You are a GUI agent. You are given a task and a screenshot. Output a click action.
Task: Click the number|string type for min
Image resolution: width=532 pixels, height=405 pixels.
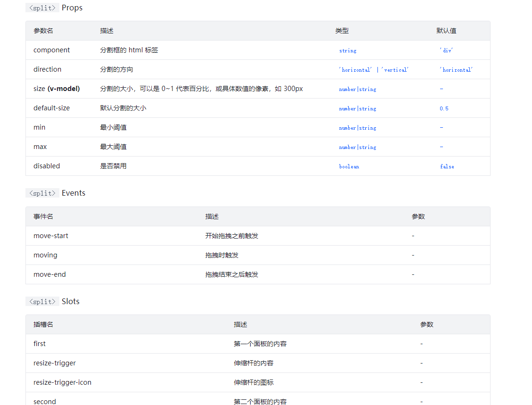(x=358, y=128)
